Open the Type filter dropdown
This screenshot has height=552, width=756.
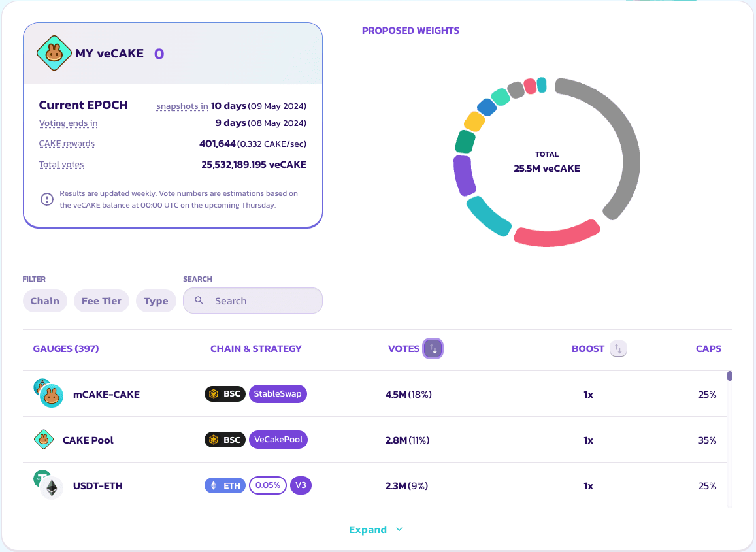point(156,301)
